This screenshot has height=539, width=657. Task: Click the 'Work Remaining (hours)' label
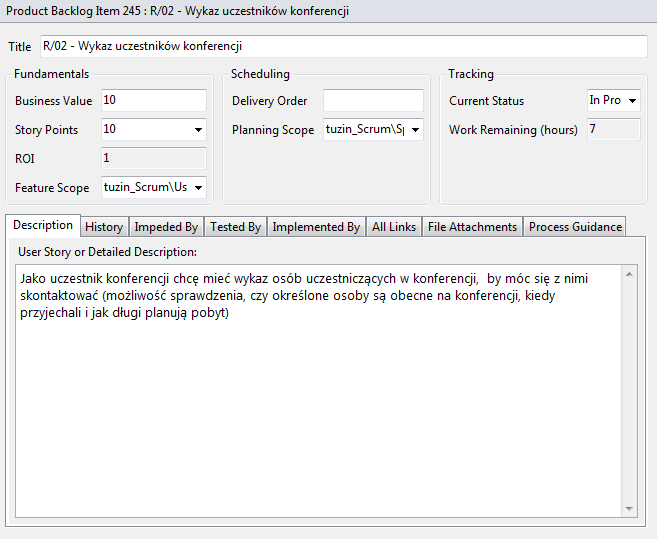(x=513, y=130)
